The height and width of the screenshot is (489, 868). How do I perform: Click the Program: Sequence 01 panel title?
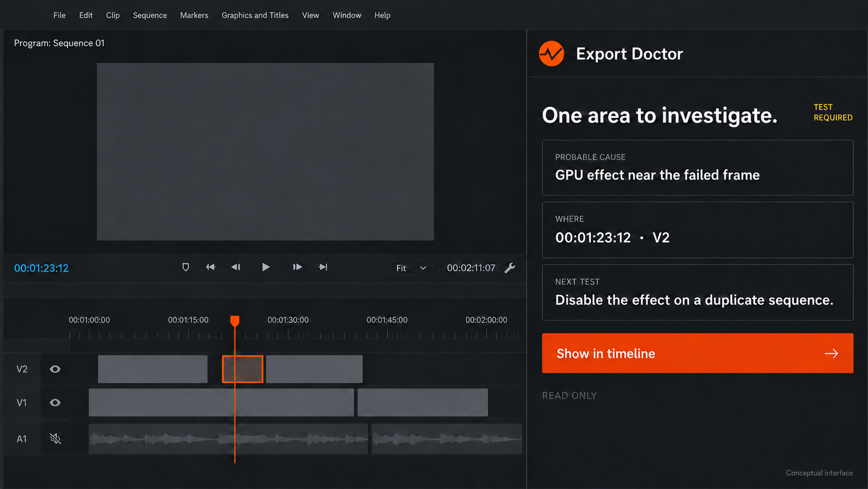coord(59,43)
